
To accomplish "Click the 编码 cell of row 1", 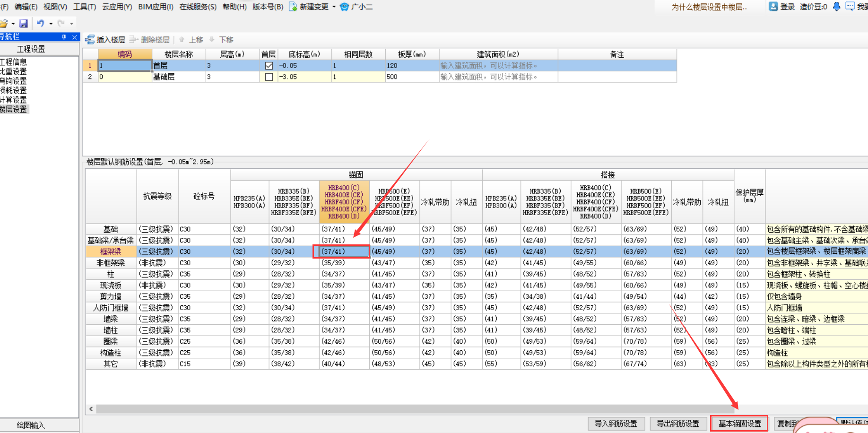I will click(125, 66).
